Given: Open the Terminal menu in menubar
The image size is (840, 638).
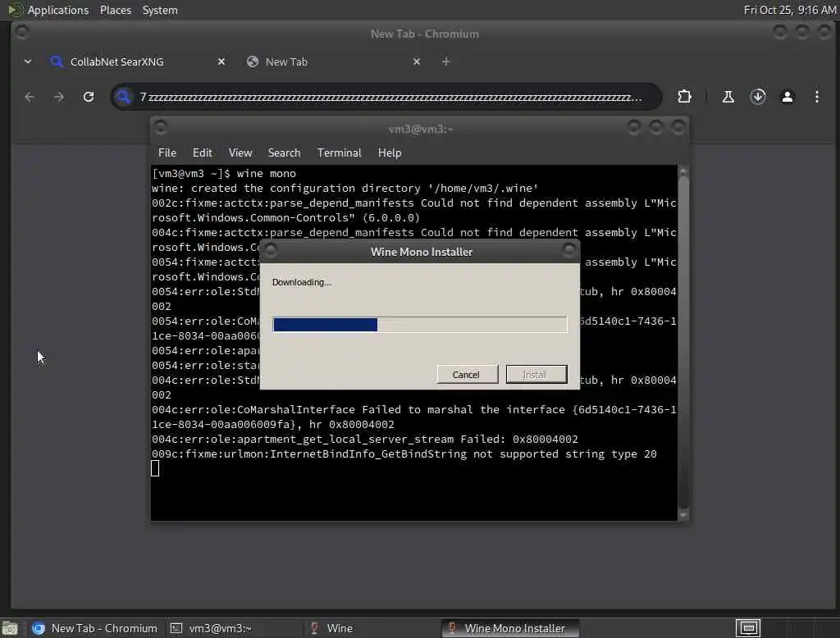Looking at the screenshot, I should point(339,153).
